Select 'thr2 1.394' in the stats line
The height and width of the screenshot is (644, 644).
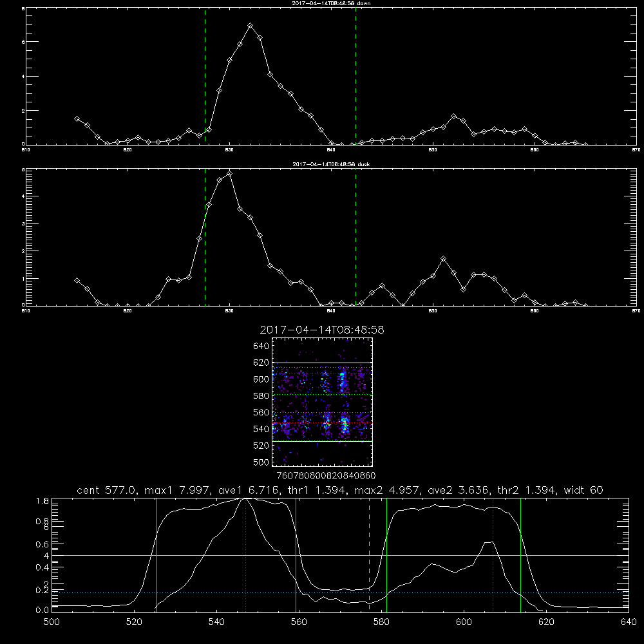click(x=527, y=490)
